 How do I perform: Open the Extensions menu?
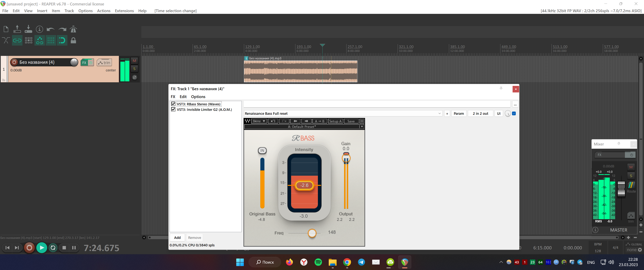coord(124,11)
